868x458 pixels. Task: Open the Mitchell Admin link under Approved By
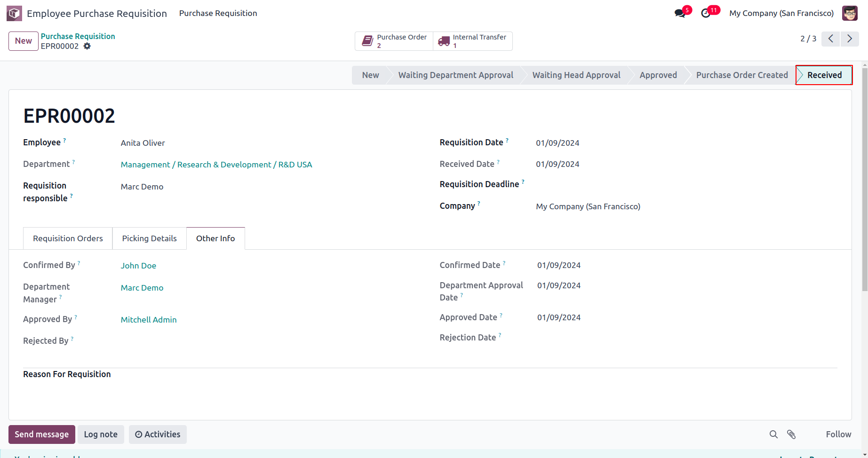click(x=149, y=320)
